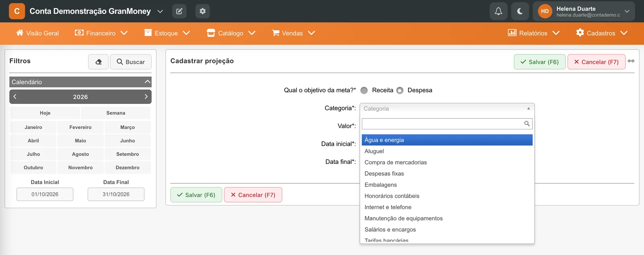Collapse the Calendário section

click(147, 82)
